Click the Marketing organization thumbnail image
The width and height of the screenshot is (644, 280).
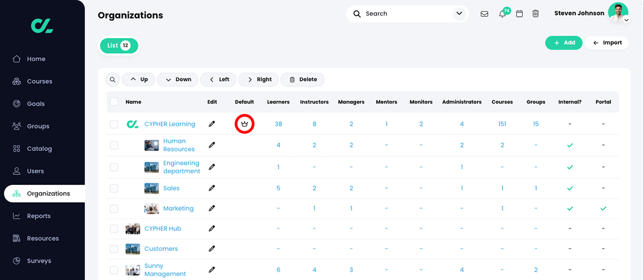coord(151,208)
